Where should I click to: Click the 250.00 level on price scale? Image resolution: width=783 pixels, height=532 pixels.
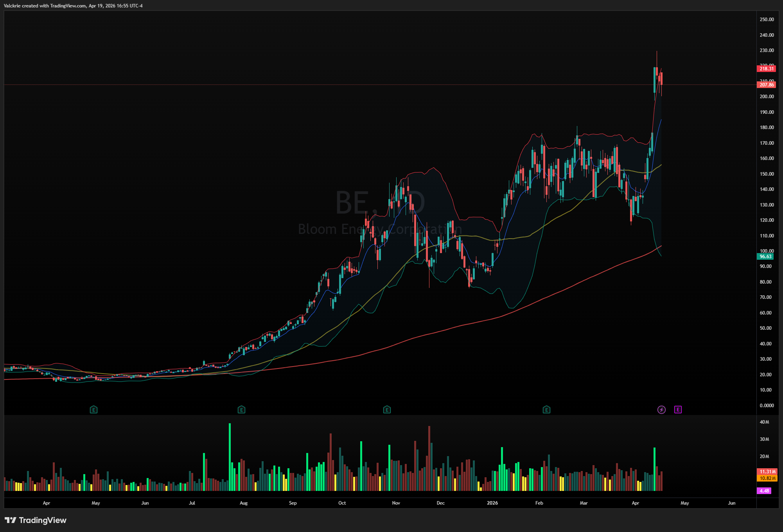[767, 20]
